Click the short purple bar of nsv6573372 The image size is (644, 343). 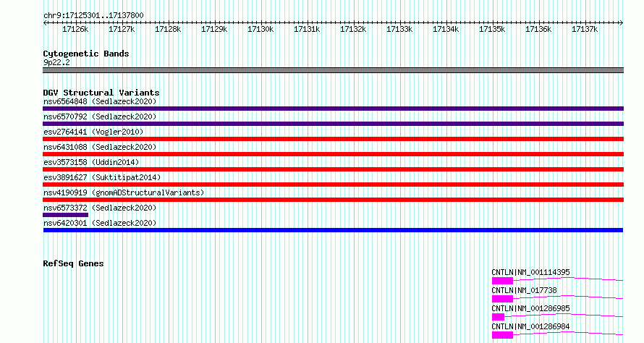pyautogui.click(x=65, y=215)
